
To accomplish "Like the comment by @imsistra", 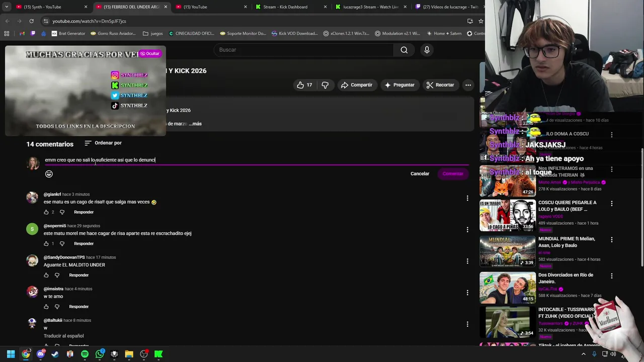I will (x=46, y=307).
